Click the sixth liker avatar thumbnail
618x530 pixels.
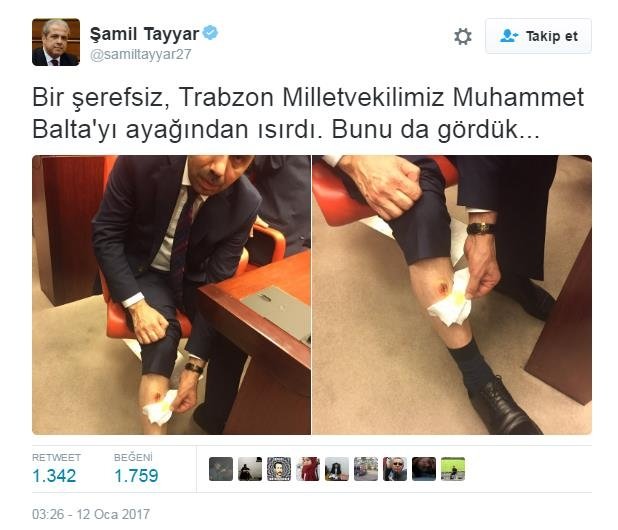(x=366, y=469)
